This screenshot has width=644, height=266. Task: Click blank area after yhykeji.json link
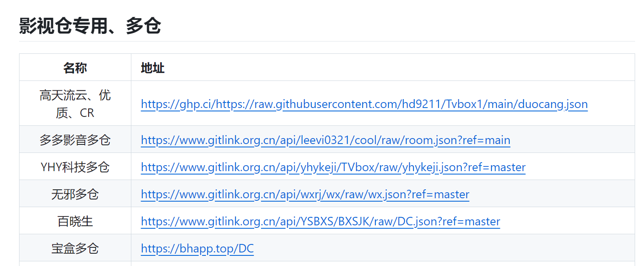[580, 167]
